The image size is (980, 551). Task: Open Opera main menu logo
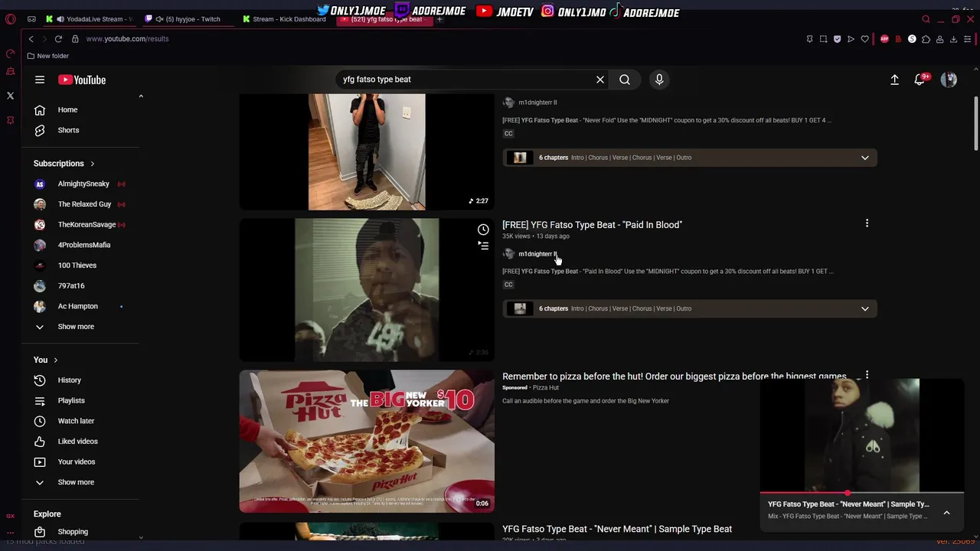[11, 19]
